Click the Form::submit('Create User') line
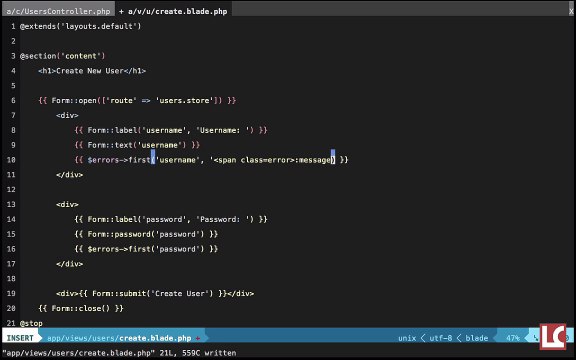 click(x=155, y=293)
